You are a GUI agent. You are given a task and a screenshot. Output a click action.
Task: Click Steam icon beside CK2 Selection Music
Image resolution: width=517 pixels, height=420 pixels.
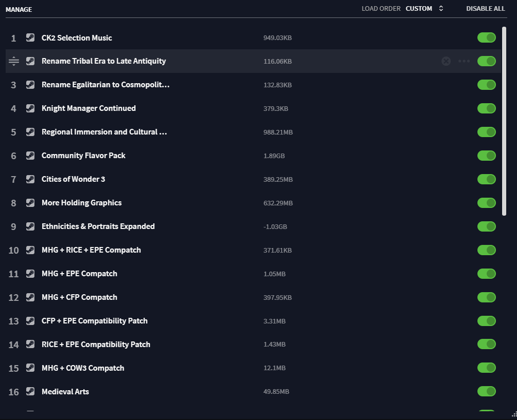click(30, 37)
